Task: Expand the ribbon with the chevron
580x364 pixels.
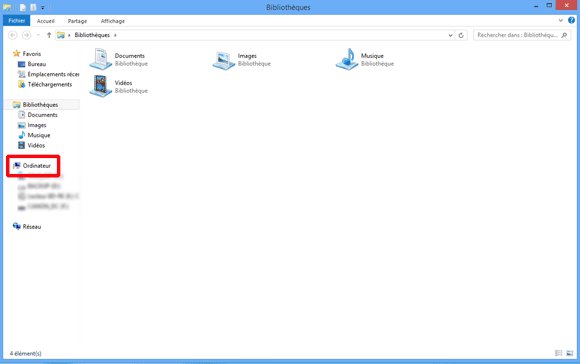Action: pos(561,20)
